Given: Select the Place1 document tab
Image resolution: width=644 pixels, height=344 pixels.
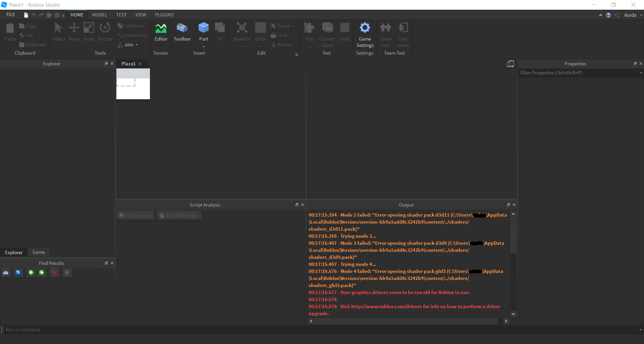Looking at the screenshot, I should coord(128,64).
